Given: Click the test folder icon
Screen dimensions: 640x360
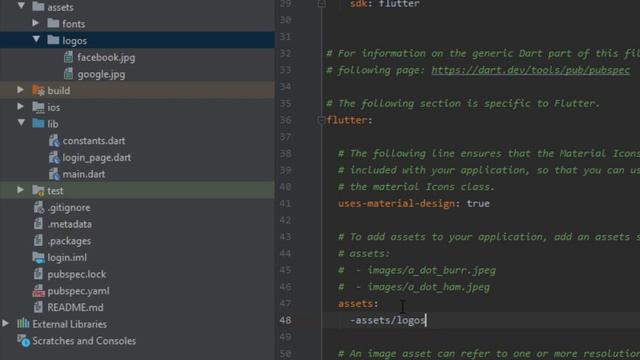Looking at the screenshot, I should (x=38, y=190).
